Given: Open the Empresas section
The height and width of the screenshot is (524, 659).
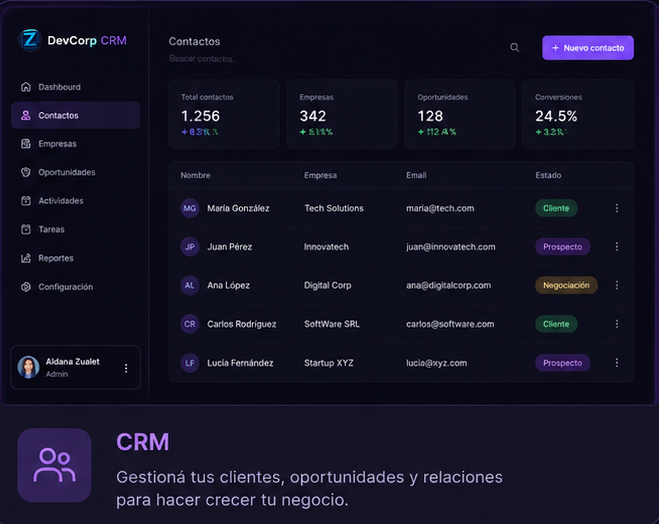Looking at the screenshot, I should tap(76, 144).
